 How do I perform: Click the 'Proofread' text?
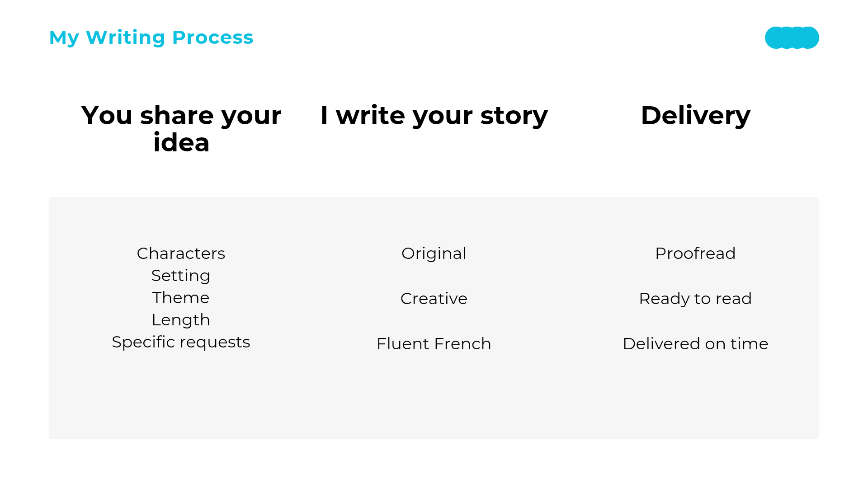[x=695, y=253]
